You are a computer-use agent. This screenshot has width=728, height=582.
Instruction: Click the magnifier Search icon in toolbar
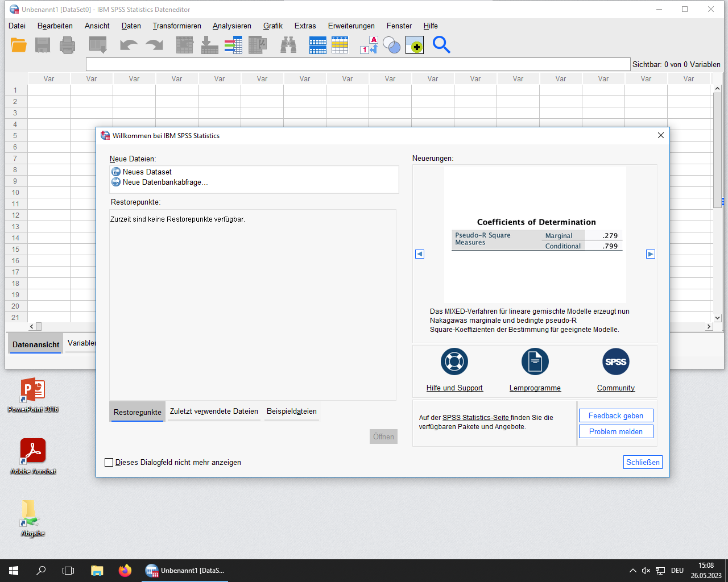tap(441, 45)
